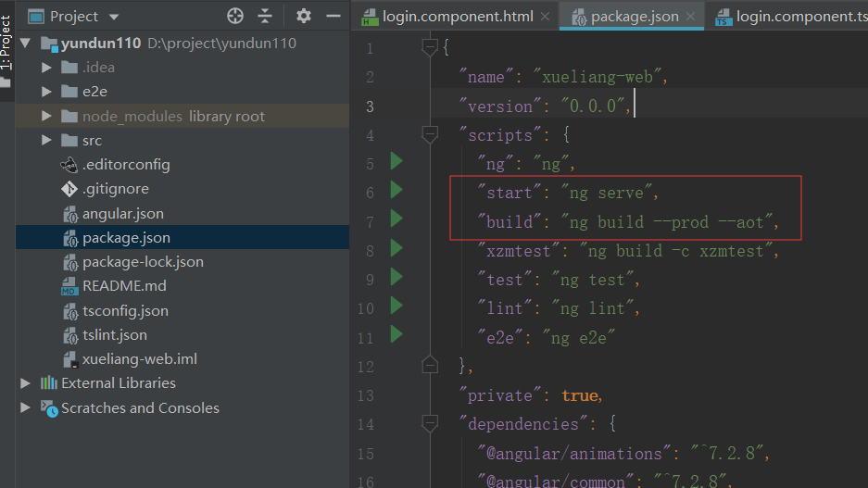Image resolution: width=868 pixels, height=488 pixels.
Task: Click the "ng serve" value
Action: pos(606,193)
